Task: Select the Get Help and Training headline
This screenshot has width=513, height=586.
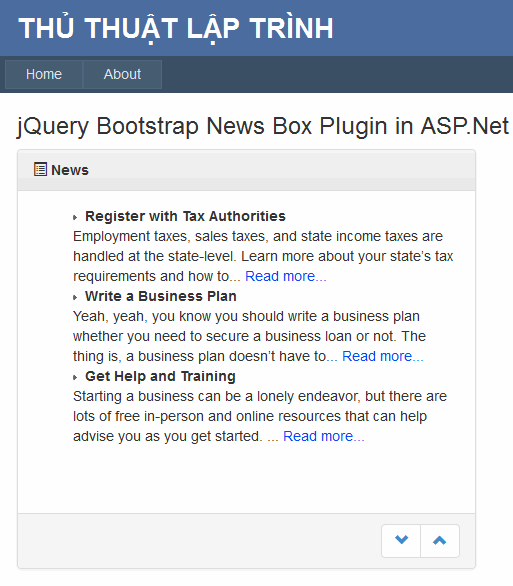Action: point(160,376)
